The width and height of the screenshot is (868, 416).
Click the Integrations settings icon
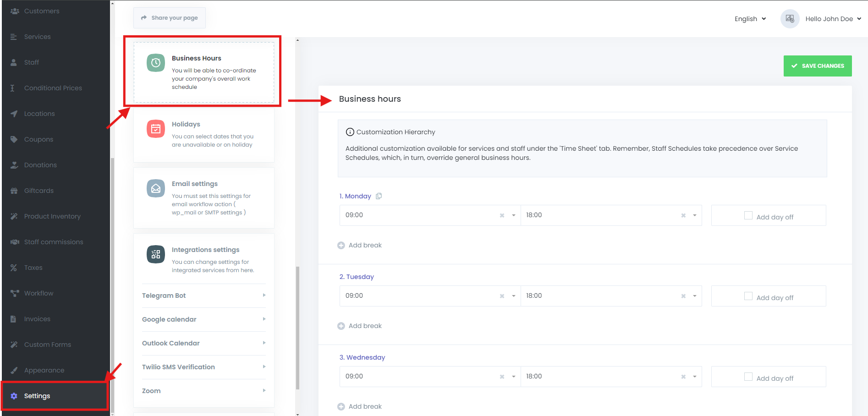[x=156, y=254]
